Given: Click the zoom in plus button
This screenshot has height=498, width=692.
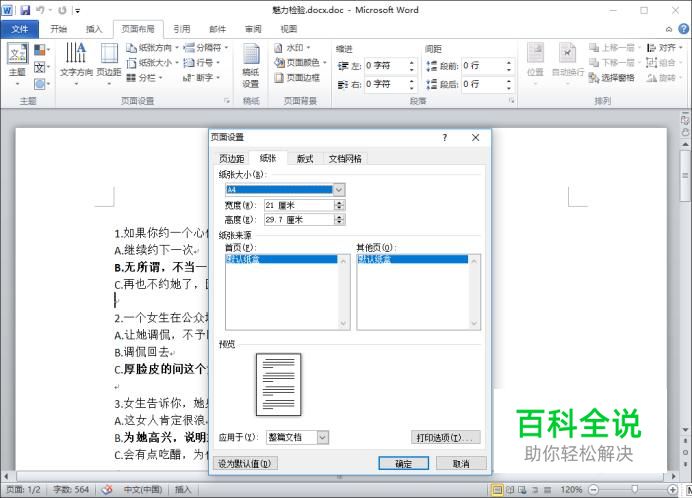Looking at the screenshot, I should [x=672, y=490].
